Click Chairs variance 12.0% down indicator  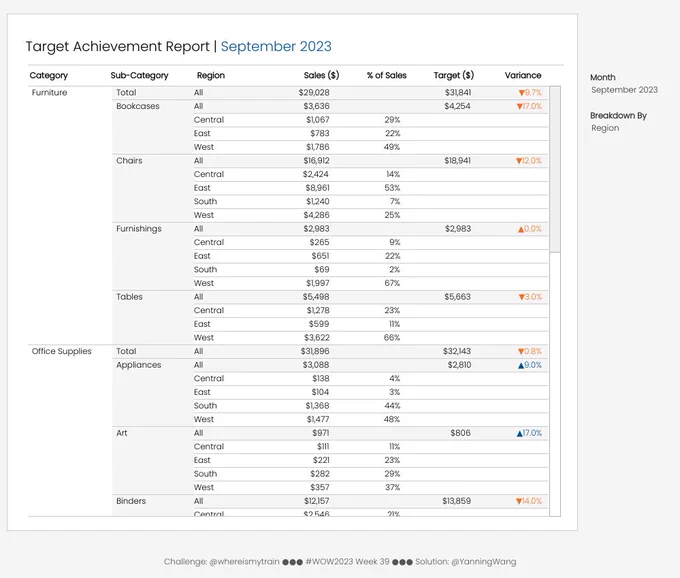pyautogui.click(x=529, y=160)
